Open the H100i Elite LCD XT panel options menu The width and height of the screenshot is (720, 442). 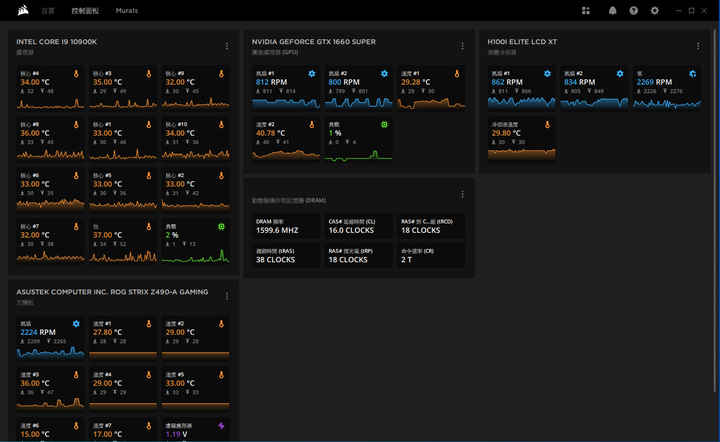pyautogui.click(x=698, y=46)
